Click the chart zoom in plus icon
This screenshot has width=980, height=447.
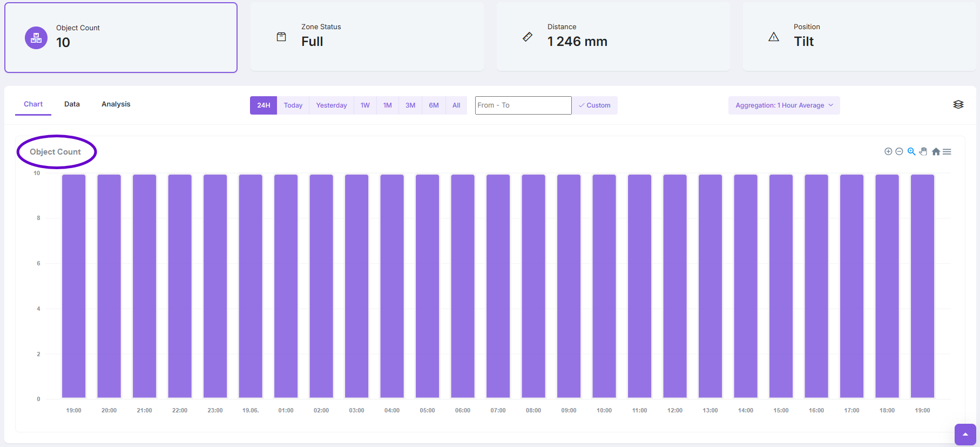pos(888,151)
